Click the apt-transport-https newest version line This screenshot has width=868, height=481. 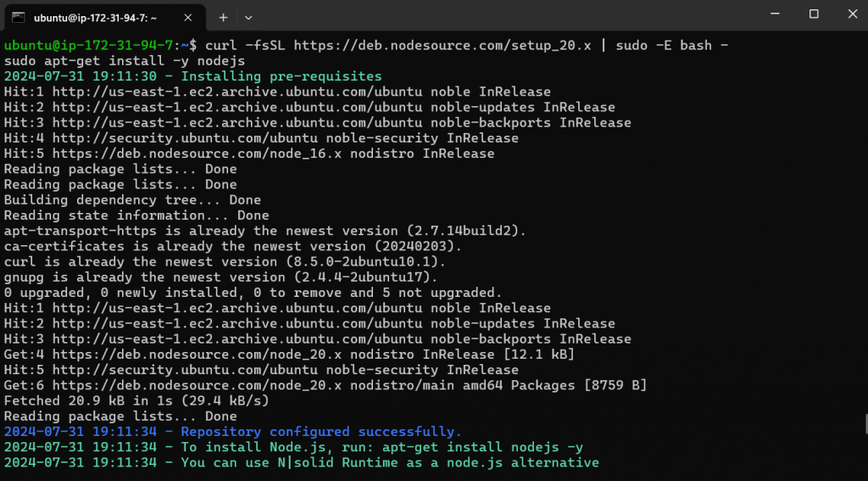click(x=265, y=231)
